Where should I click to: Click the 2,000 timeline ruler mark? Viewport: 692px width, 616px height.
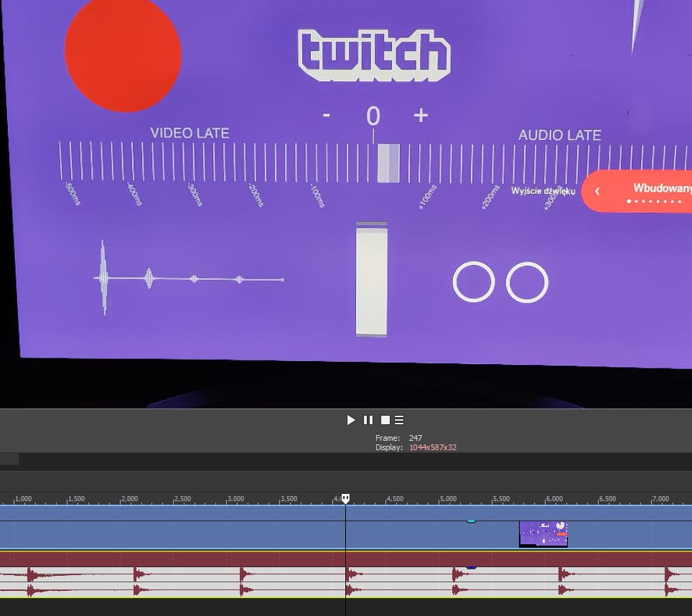129,499
